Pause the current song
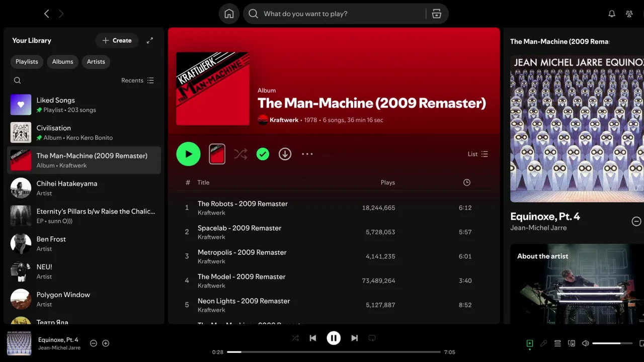The height and width of the screenshot is (362, 644). click(x=334, y=338)
